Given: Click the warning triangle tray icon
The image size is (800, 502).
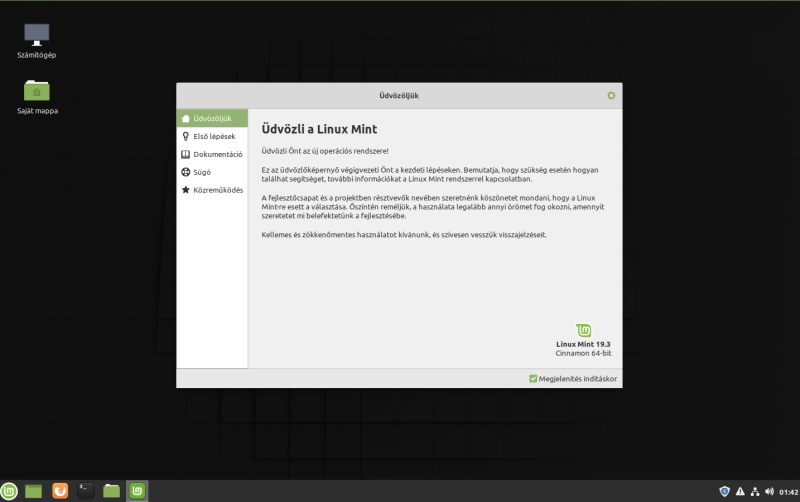Looking at the screenshot, I should pos(740,492).
